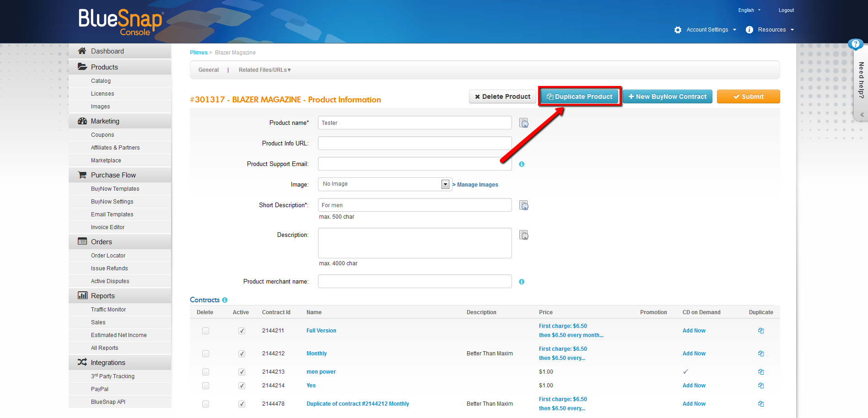868x418 pixels.
Task: Open the Image dropdown showing No Image
Action: click(445, 184)
